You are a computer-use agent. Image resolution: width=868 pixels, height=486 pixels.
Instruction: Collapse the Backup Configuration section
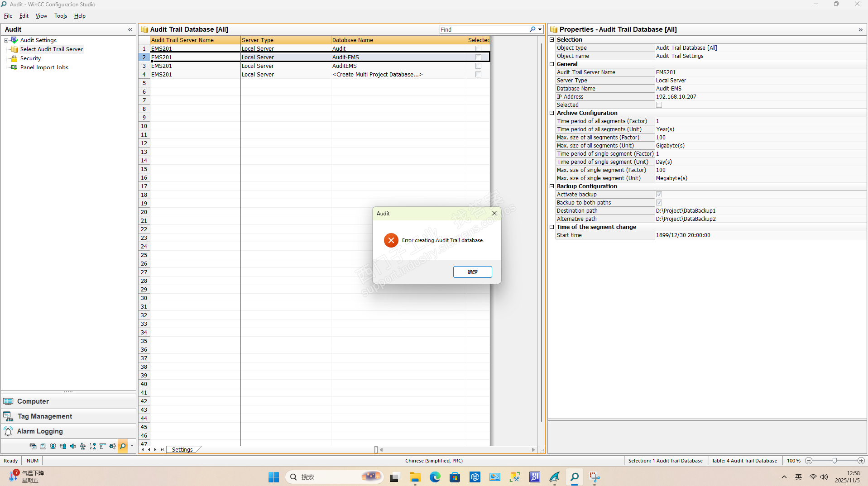(x=552, y=186)
